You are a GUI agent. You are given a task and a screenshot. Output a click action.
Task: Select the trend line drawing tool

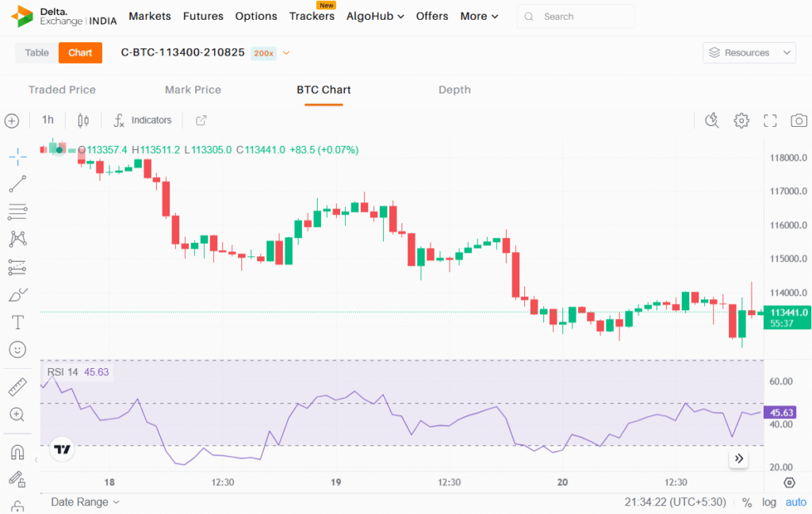tap(17, 184)
